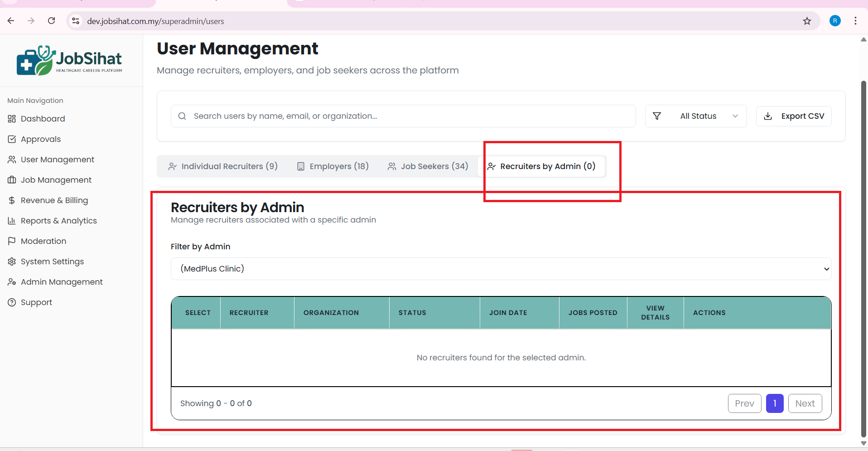Click the filter funnel icon
The image size is (868, 451).
656,116
